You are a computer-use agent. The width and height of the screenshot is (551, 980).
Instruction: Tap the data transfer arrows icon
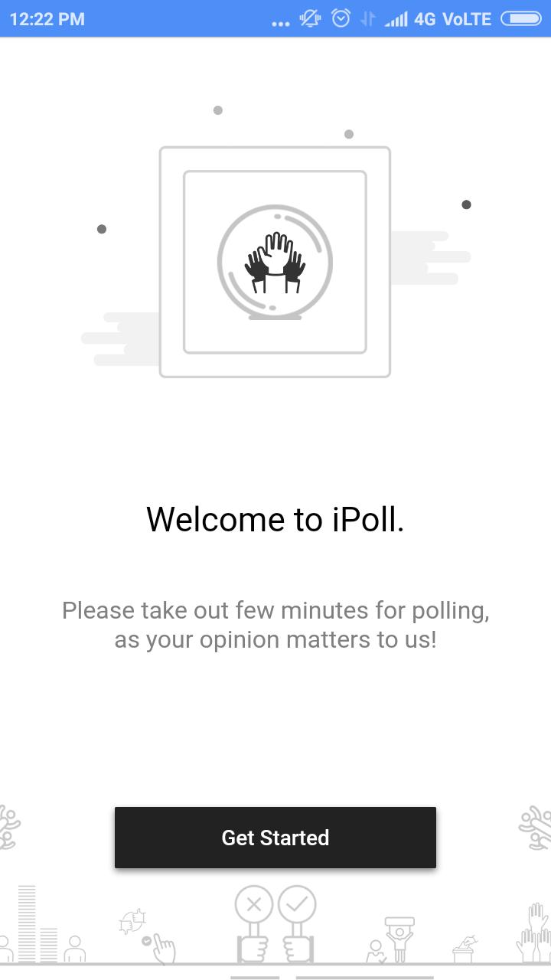pos(368,19)
